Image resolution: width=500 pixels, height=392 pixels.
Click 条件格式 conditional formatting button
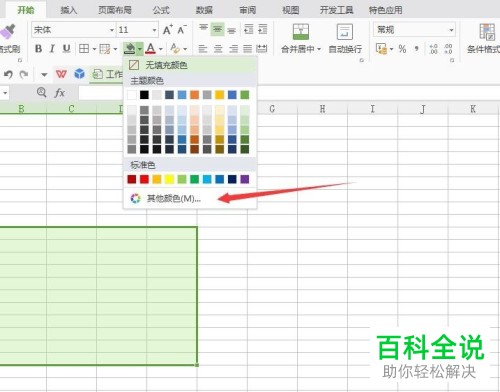(x=485, y=38)
